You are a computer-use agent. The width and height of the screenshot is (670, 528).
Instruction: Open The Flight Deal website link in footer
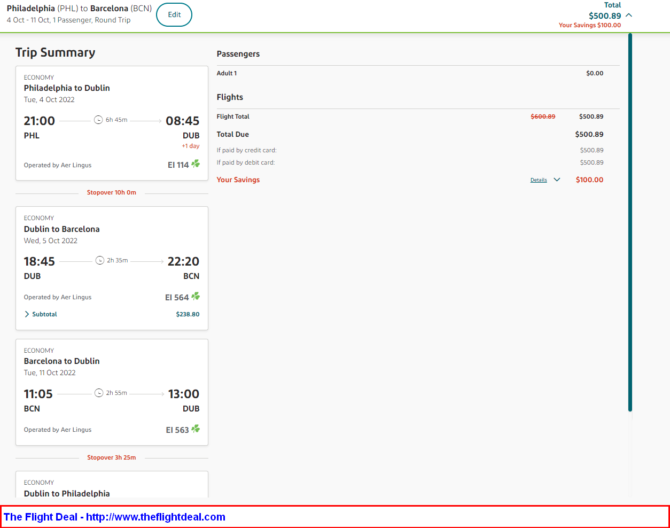[x=114, y=517]
